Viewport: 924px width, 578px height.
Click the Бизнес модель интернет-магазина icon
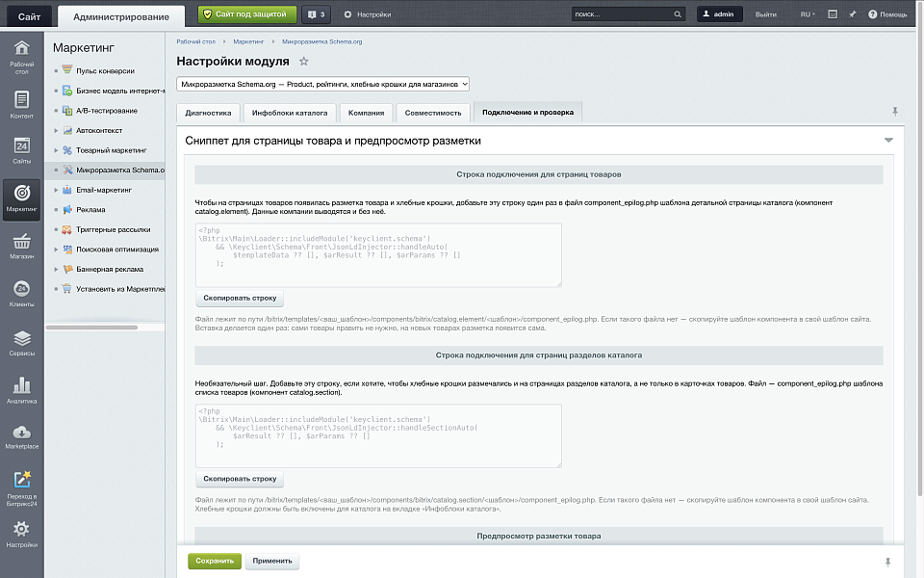point(67,91)
